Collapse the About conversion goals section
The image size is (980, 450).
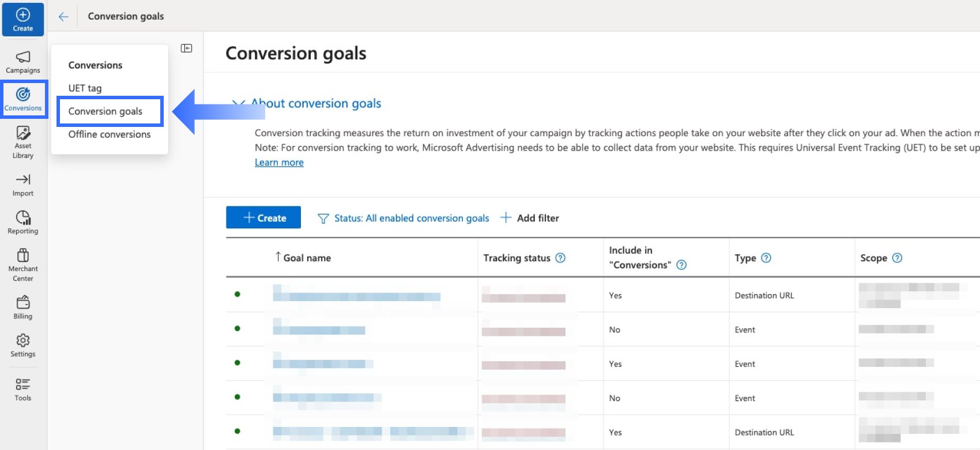(x=238, y=103)
